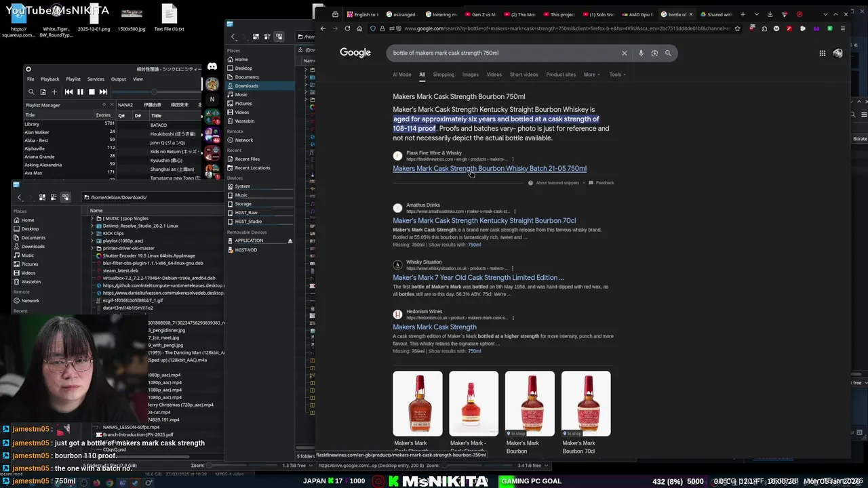This screenshot has height=488, width=868.
Task: Open Amathus Drinks Kentucky Straight Bourbon 70cl link
Action: pyautogui.click(x=484, y=220)
